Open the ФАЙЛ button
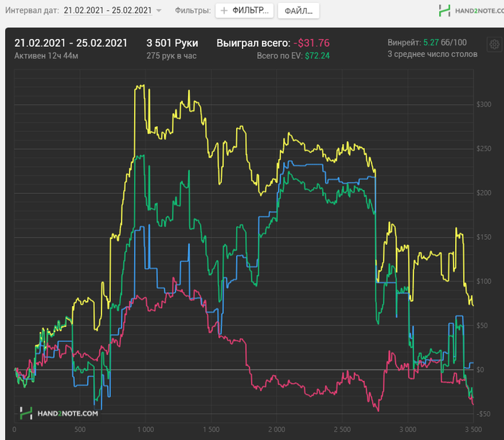The height and width of the screenshot is (440, 504). (298, 11)
